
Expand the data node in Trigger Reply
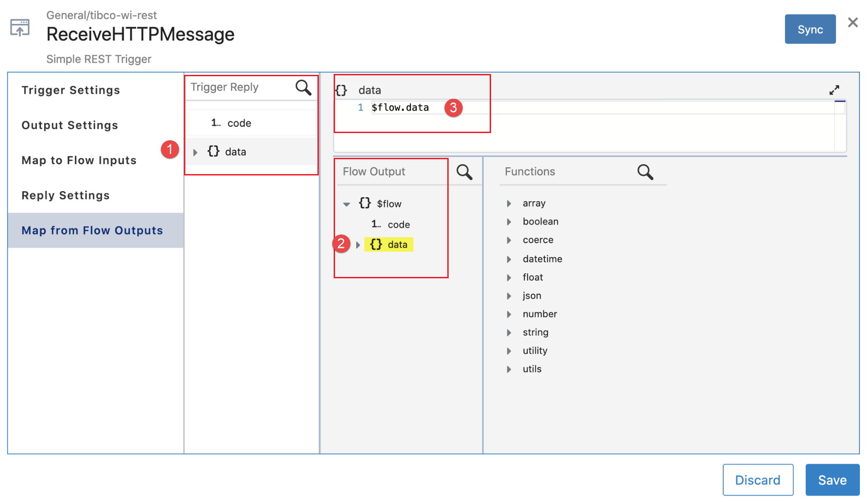coord(195,152)
